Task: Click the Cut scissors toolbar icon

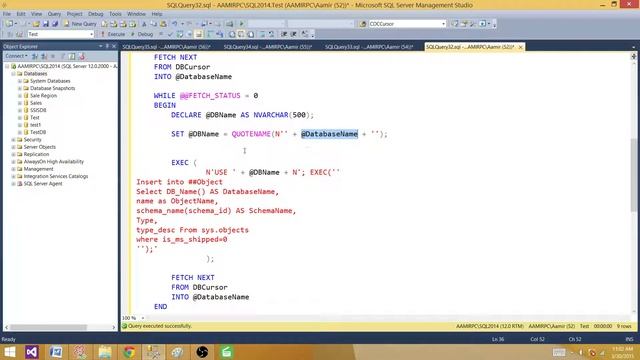Action: [x=144, y=24]
